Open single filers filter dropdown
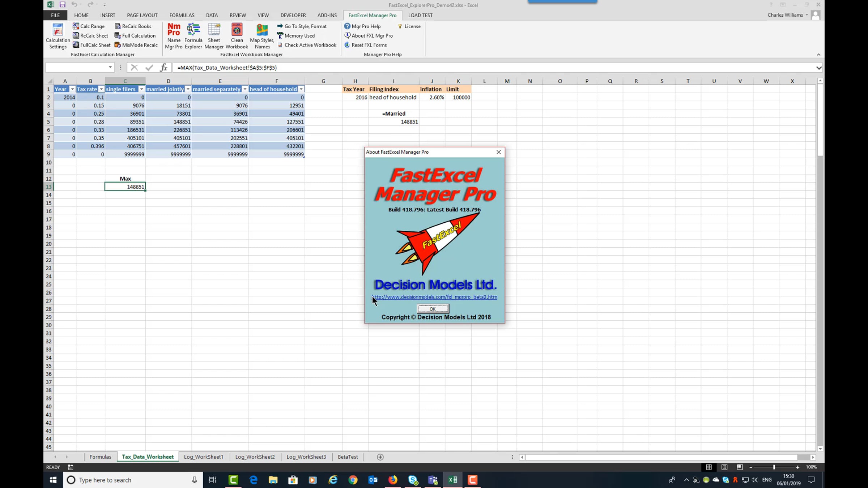This screenshot has height=488, width=868. coord(141,89)
